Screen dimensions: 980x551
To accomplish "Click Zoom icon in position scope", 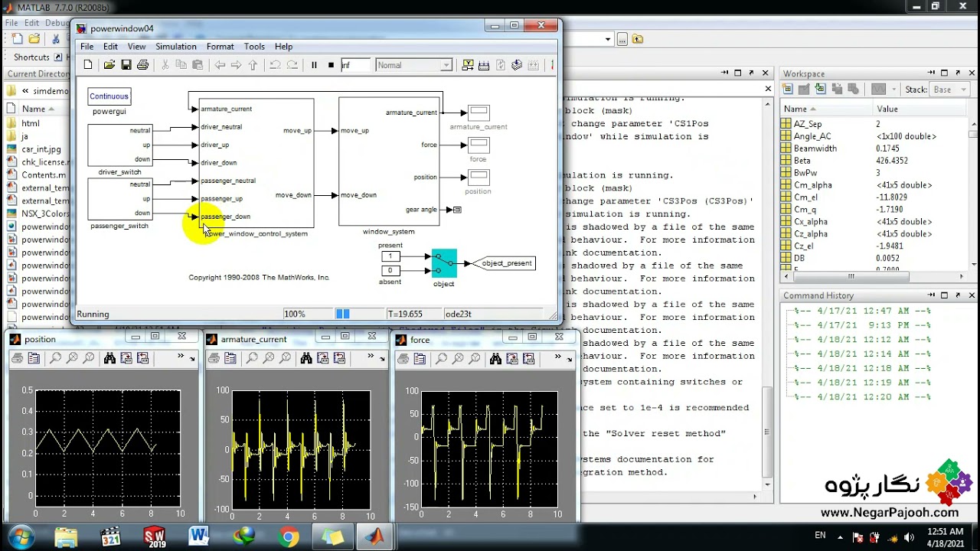I will pyautogui.click(x=56, y=358).
